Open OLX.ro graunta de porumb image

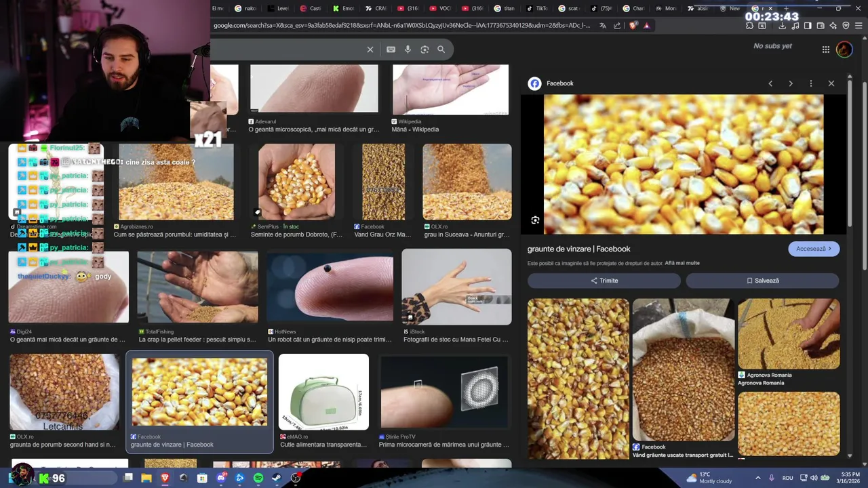click(x=64, y=392)
